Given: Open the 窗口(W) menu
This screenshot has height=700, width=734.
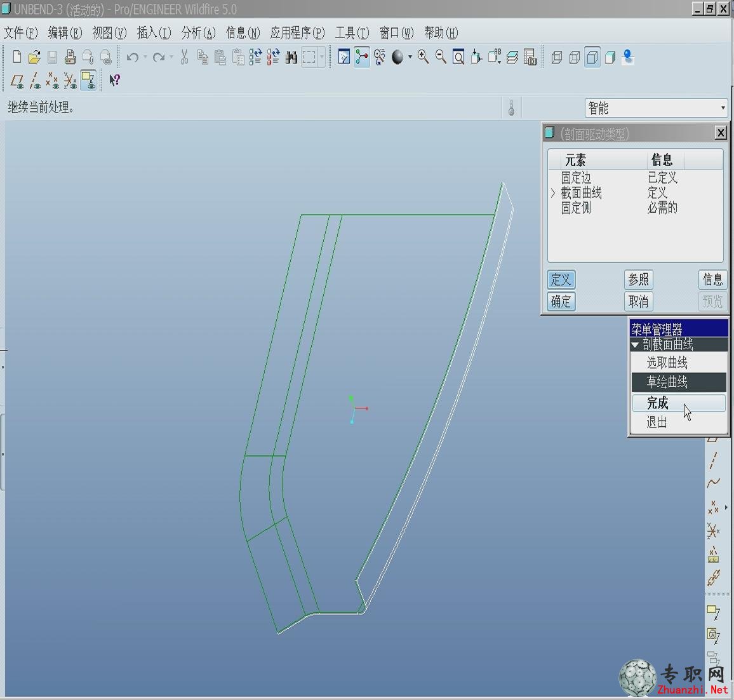Looking at the screenshot, I should (396, 32).
